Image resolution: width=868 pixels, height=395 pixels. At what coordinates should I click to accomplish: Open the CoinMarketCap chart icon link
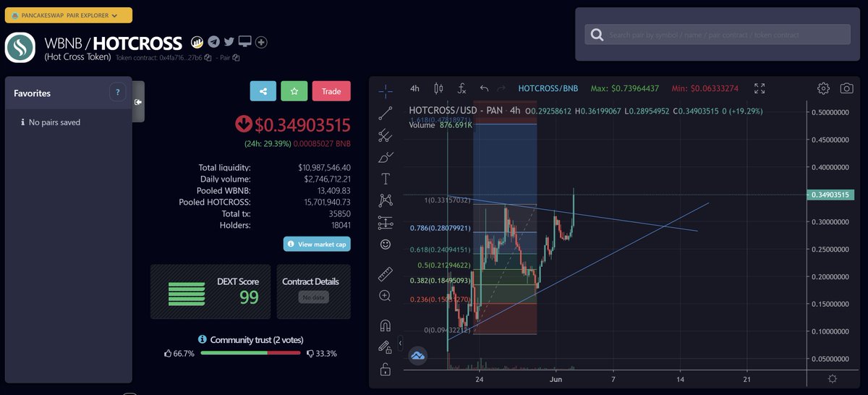197,42
